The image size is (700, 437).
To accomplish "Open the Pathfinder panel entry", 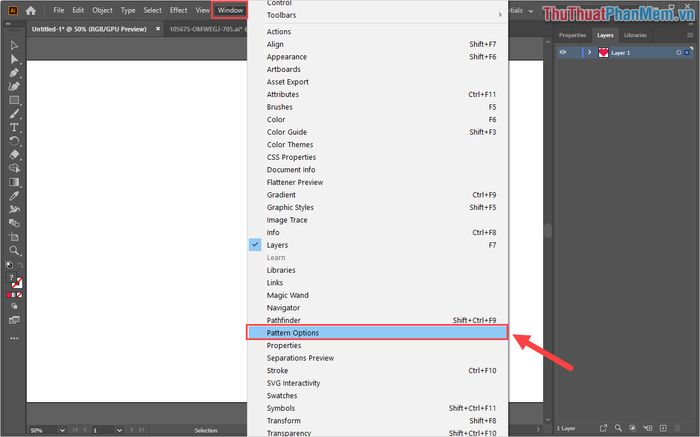I will pyautogui.click(x=283, y=320).
